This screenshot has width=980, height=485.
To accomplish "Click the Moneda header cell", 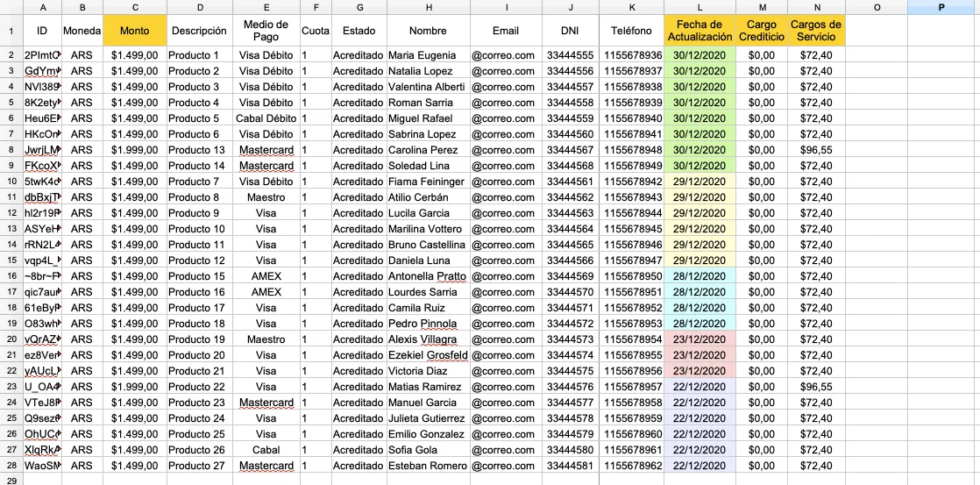I will click(x=82, y=31).
